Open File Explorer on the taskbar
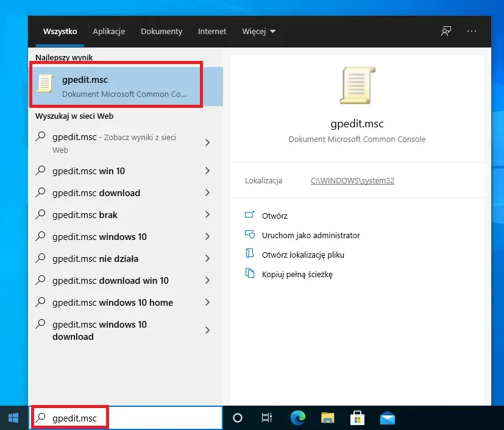The width and height of the screenshot is (504, 430). pyautogui.click(x=327, y=418)
